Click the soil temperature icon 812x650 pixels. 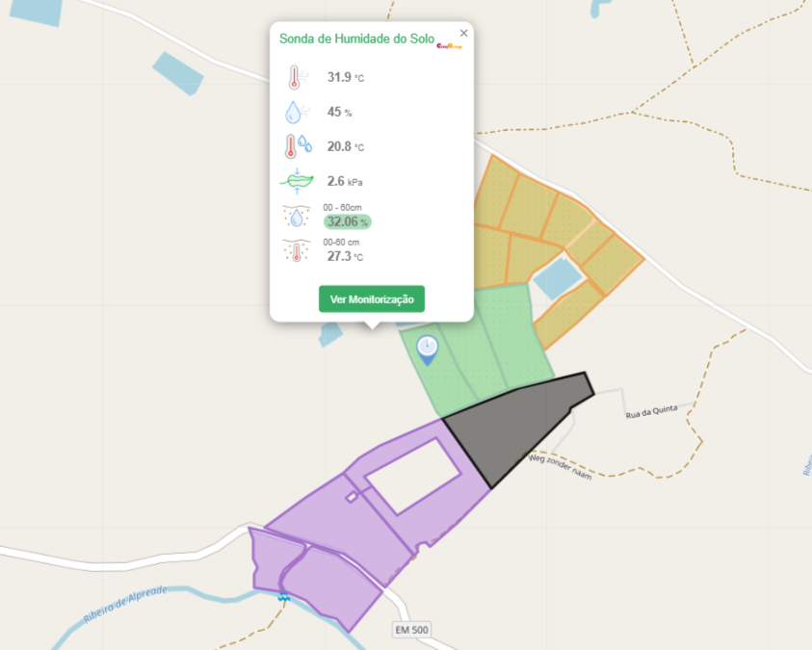296,251
